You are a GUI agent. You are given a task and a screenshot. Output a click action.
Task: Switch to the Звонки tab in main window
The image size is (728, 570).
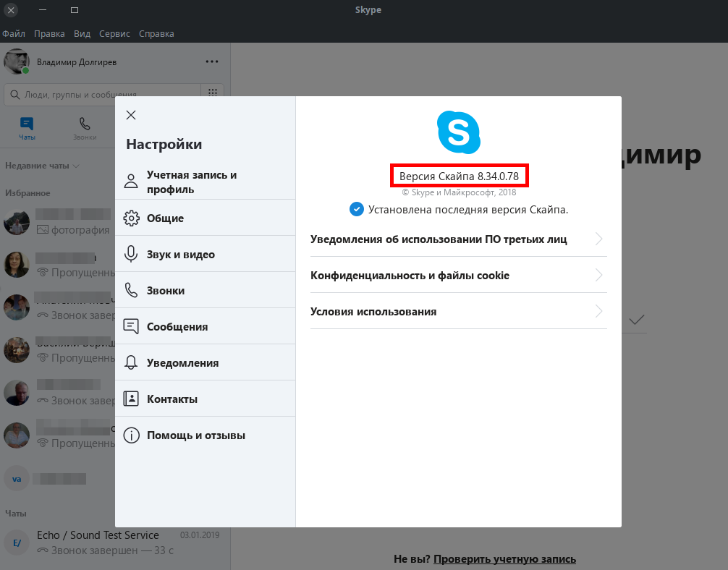pyautogui.click(x=85, y=129)
